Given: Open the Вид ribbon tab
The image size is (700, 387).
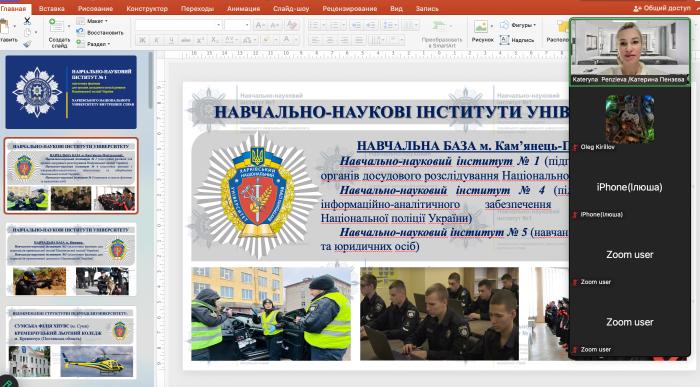Looking at the screenshot, I should tap(396, 8).
